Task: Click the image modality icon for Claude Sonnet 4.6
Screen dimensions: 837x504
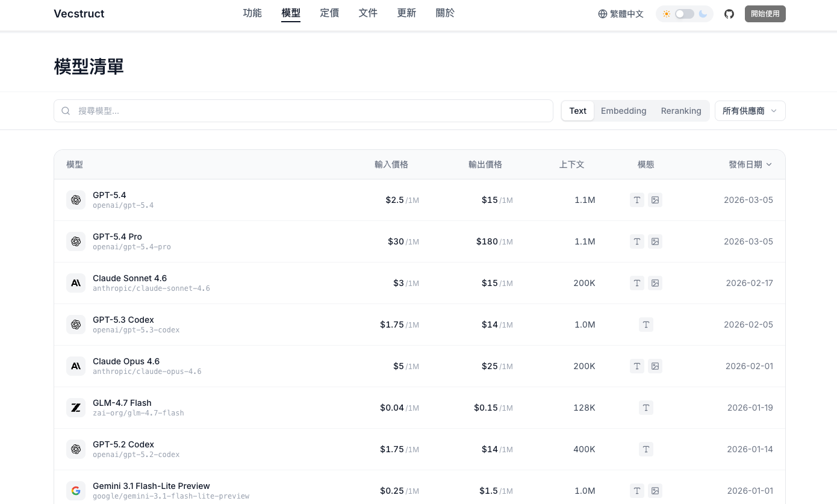Action: (655, 283)
